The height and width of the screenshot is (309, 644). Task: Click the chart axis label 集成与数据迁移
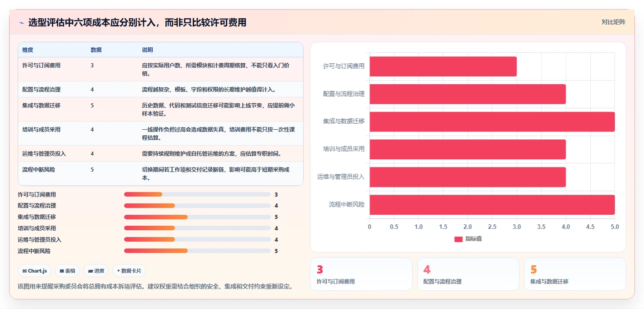344,122
